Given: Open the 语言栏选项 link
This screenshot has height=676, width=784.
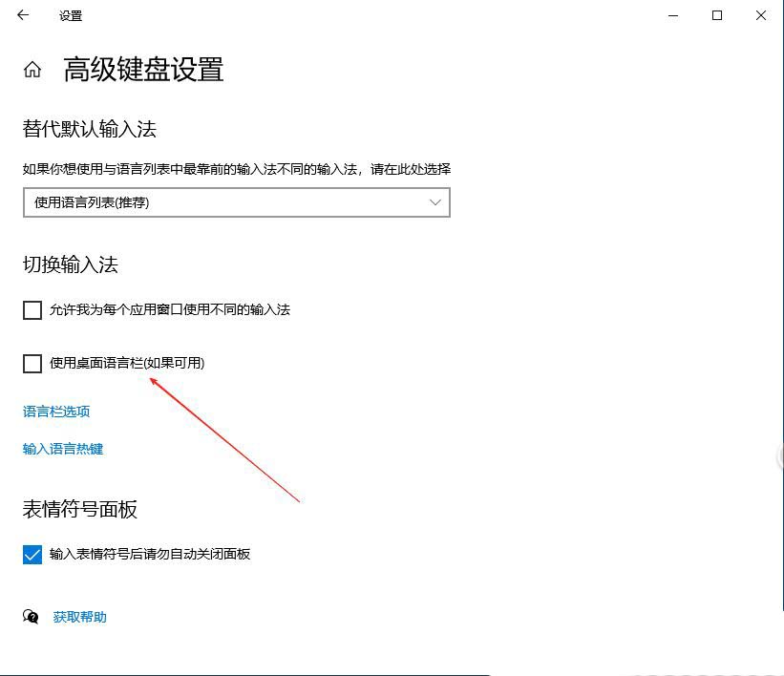Looking at the screenshot, I should (56, 412).
